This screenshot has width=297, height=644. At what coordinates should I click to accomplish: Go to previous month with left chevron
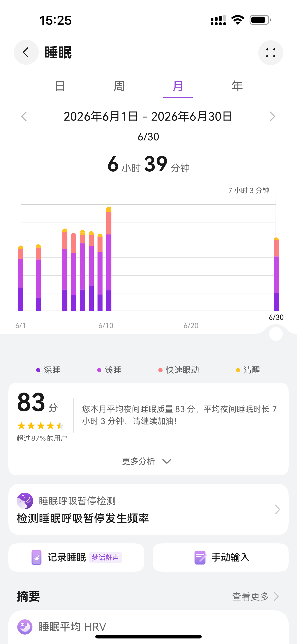point(24,117)
